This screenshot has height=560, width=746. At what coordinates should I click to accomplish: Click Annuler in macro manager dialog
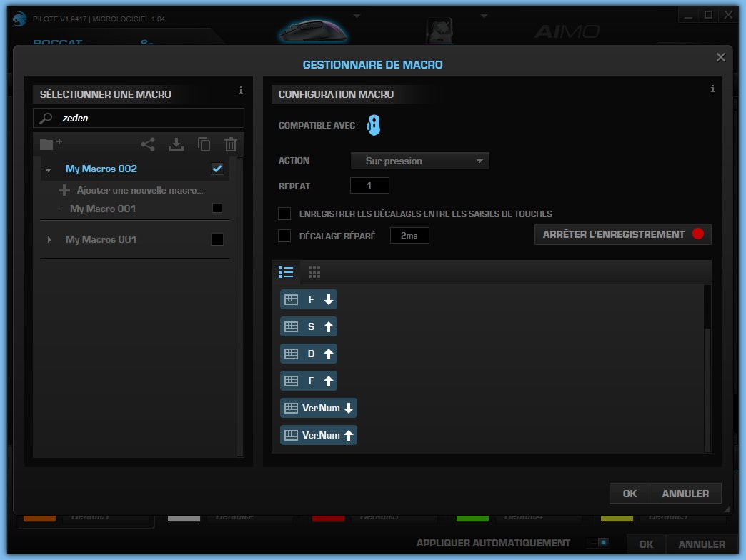(685, 494)
